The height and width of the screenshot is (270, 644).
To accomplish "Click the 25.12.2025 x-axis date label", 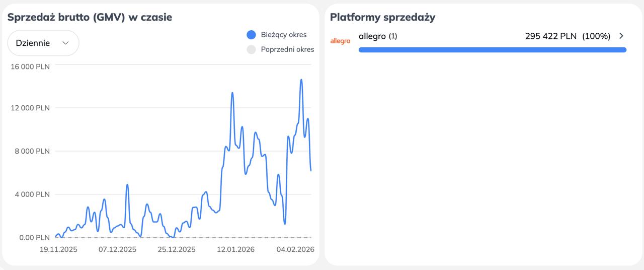I will [177, 249].
